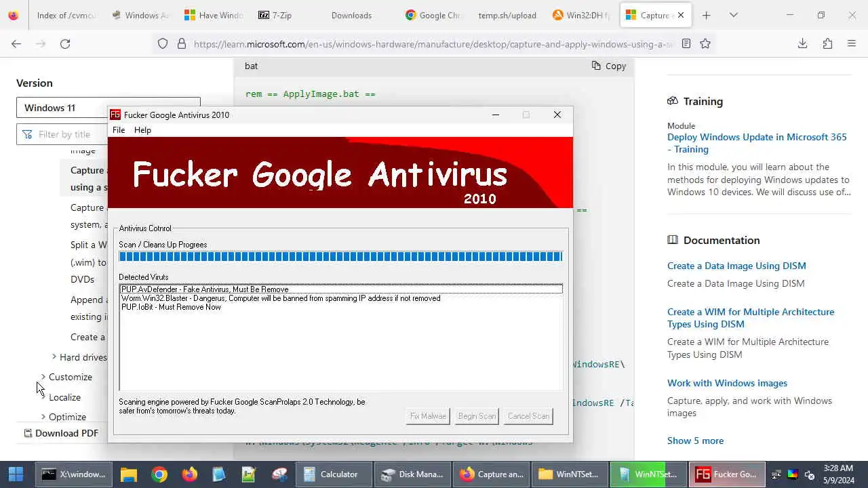Open the Notepad++ style taskbar icon

click(x=249, y=474)
